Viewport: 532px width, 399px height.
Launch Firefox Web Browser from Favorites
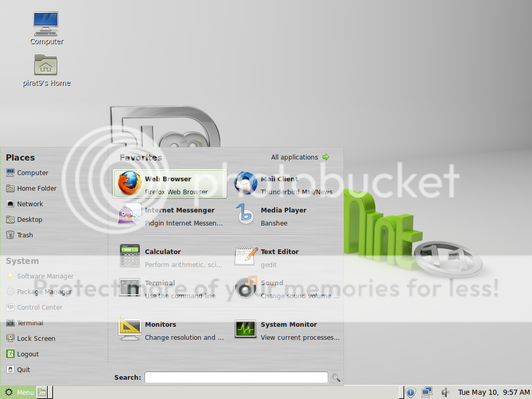[x=170, y=183]
